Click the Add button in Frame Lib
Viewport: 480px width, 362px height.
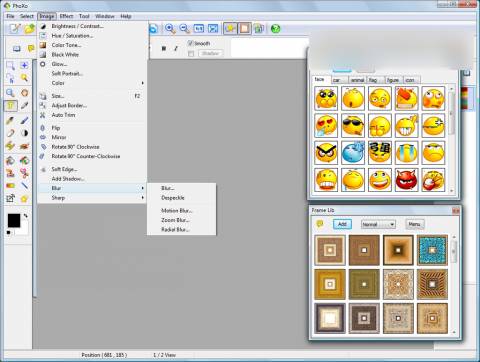point(342,224)
